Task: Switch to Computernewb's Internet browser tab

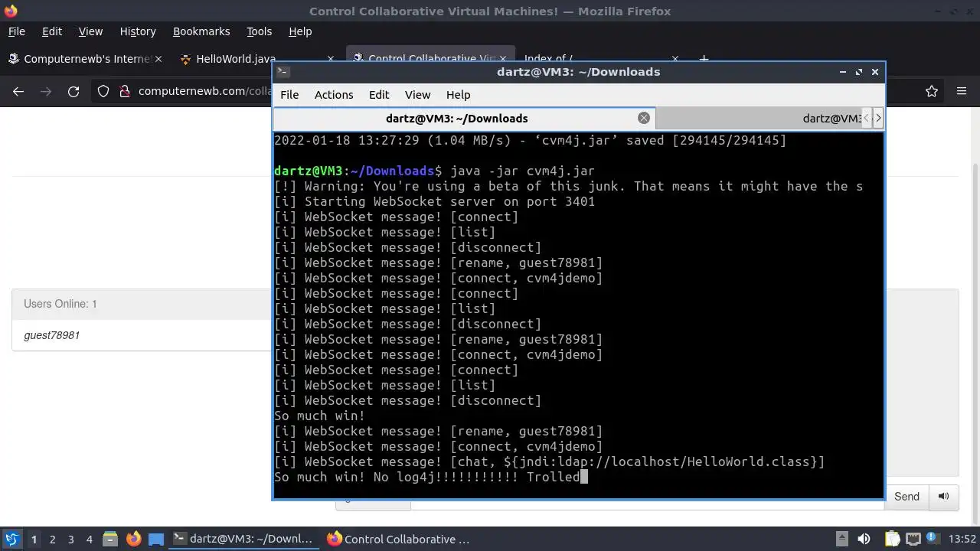Action: [x=84, y=59]
